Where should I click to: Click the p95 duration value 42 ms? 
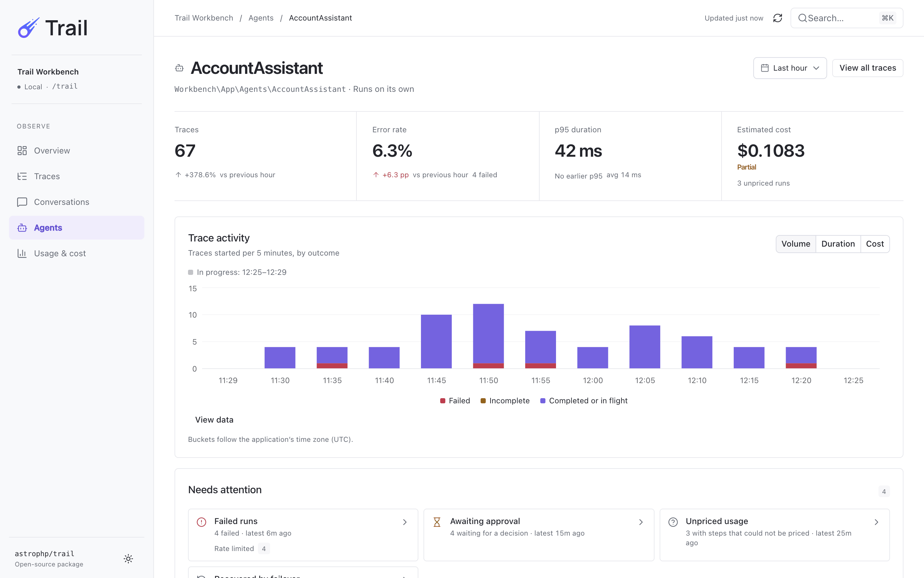coord(578,151)
